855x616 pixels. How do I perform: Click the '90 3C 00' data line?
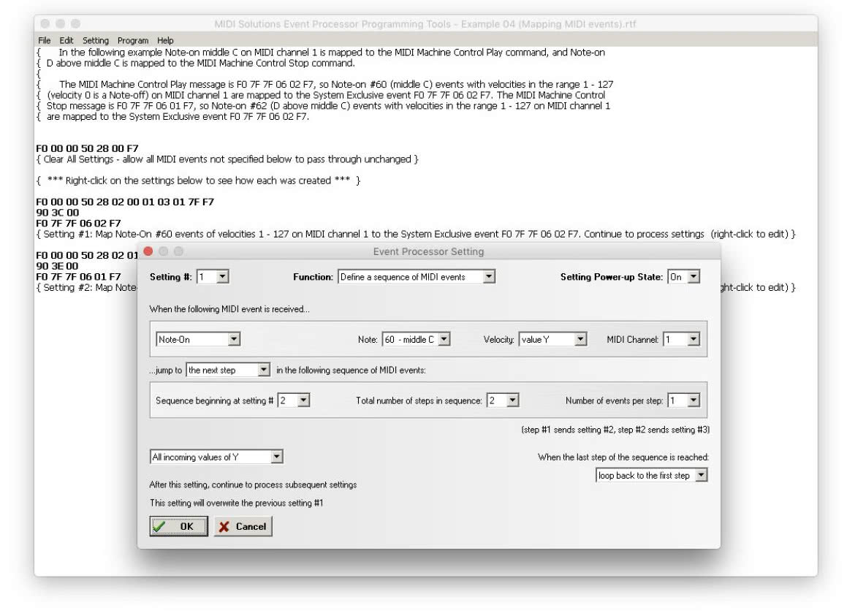click(57, 213)
